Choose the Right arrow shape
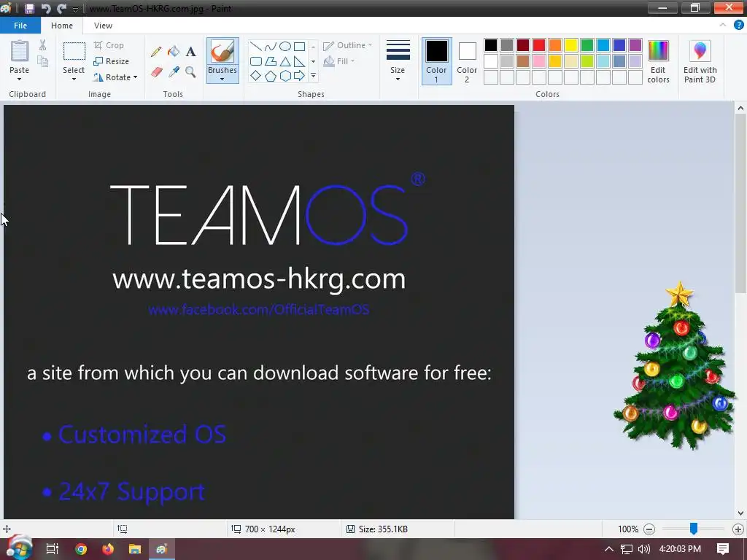Screen dimensions: 747x560 pos(299,76)
